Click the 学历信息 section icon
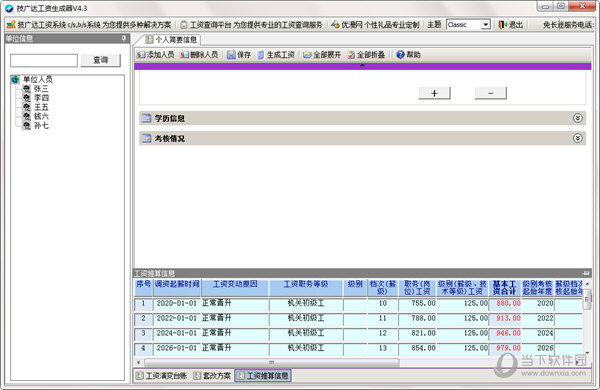Image resolution: width=600 pixels, height=390 pixels. [x=147, y=118]
